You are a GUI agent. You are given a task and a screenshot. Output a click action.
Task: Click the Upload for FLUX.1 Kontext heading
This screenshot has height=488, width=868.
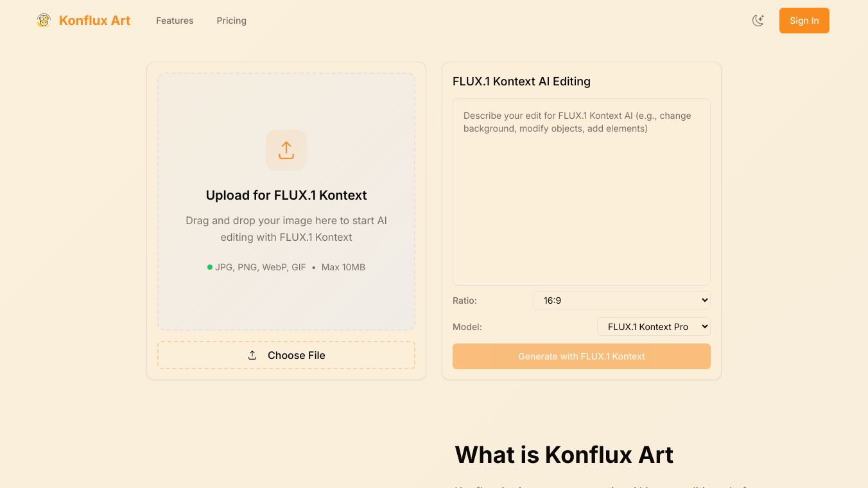[286, 195]
